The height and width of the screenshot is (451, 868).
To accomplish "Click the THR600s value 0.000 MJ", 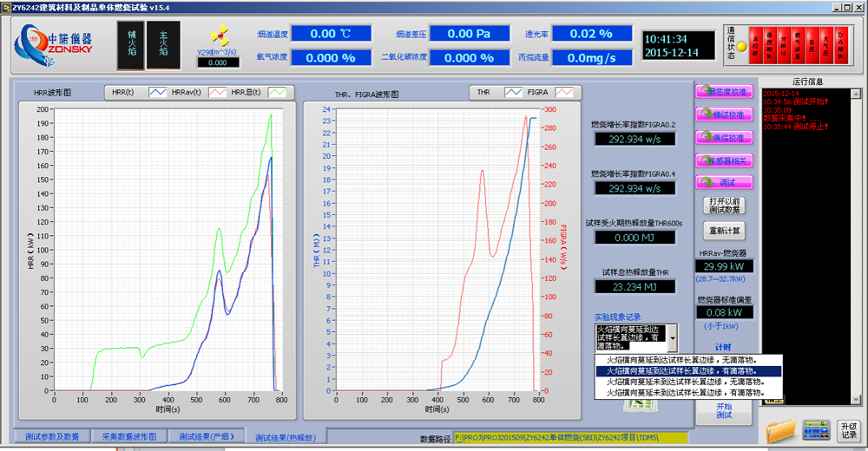I will point(635,238).
